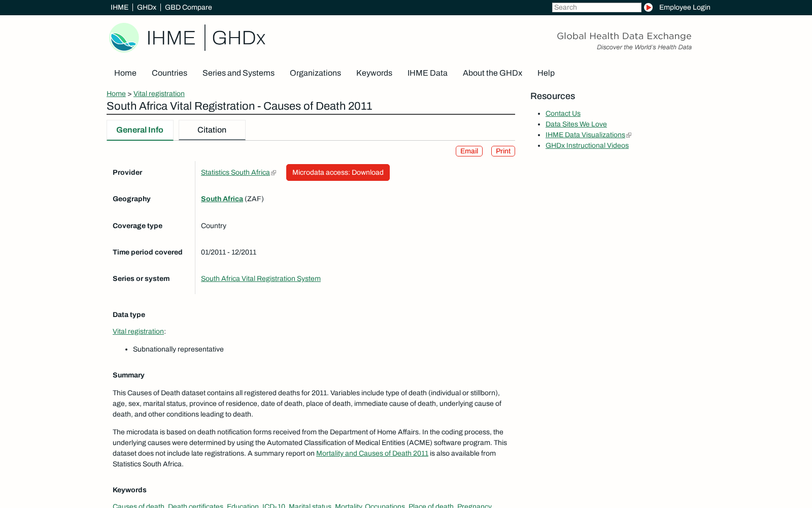Image resolution: width=812 pixels, height=508 pixels.
Task: Open the Countries menu
Action: point(170,73)
